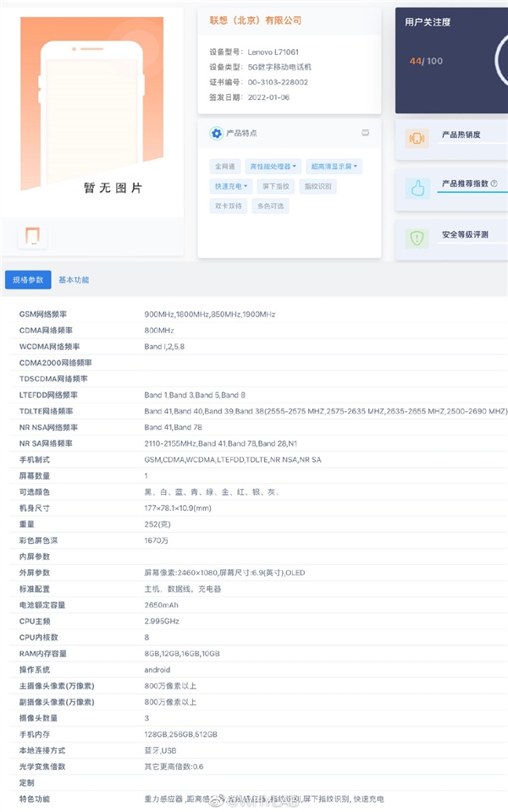This screenshot has height=812, width=508.
Task: Click the 可选颜色 row label
Action: click(x=34, y=492)
